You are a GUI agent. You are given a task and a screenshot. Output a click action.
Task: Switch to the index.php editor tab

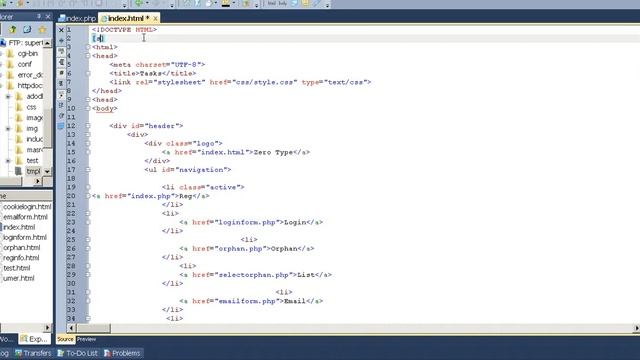(x=77, y=18)
